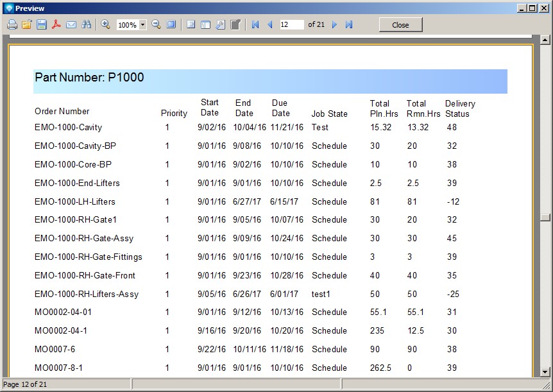Toggle the thumbnails panel icon
The image size is (553, 392).
pos(205,24)
